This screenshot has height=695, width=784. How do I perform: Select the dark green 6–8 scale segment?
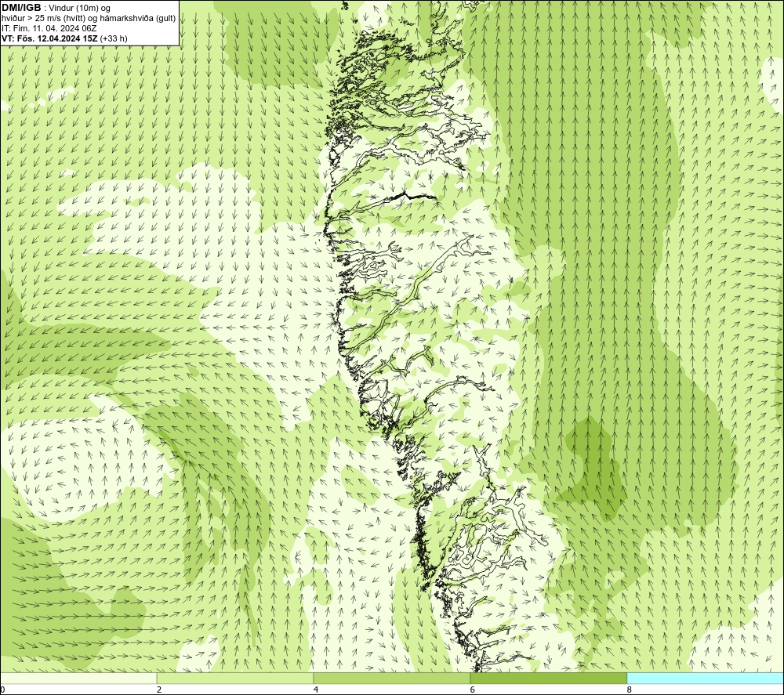[549, 678]
